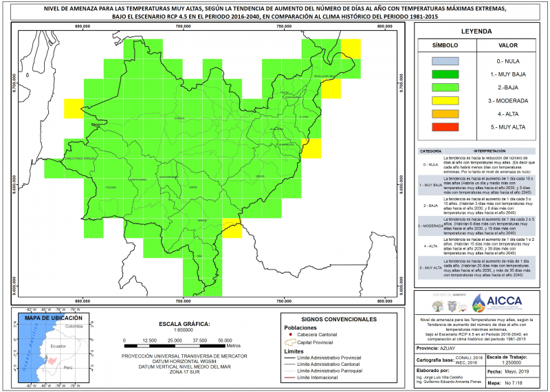Click the Ecuador coat of arms emblem
The height and width of the screenshot is (392, 550).
click(452, 306)
